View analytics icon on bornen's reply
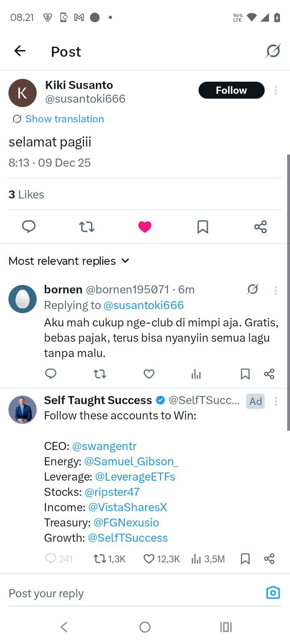The image size is (290, 644). (x=196, y=374)
